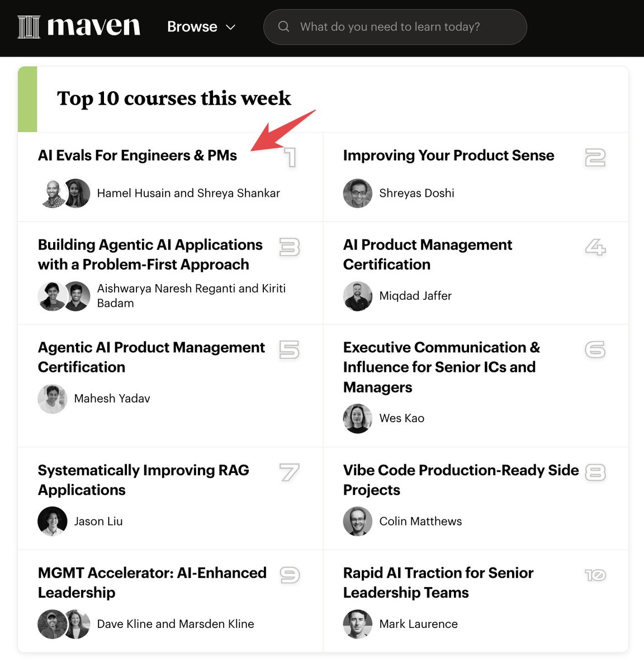Select Mark Laurence instructor name
The height and width of the screenshot is (671, 644).
418,624
